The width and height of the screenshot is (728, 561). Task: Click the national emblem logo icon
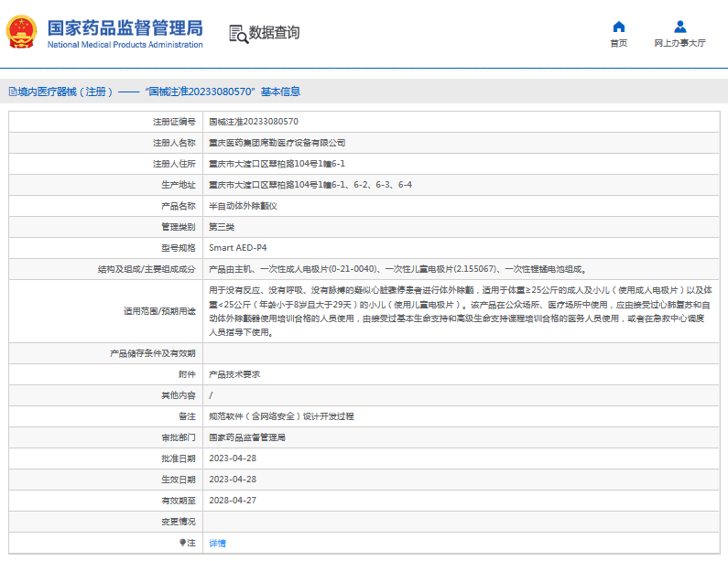[x=21, y=32]
